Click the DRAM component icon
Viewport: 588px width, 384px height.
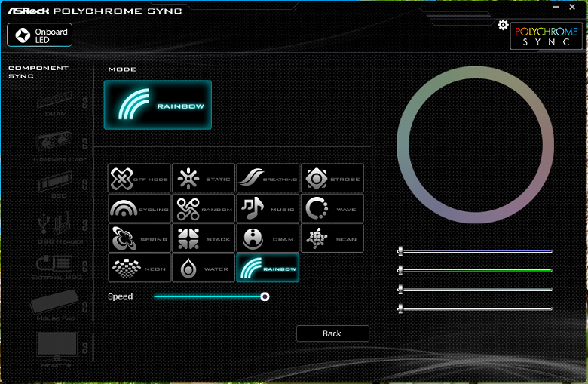tap(55, 100)
